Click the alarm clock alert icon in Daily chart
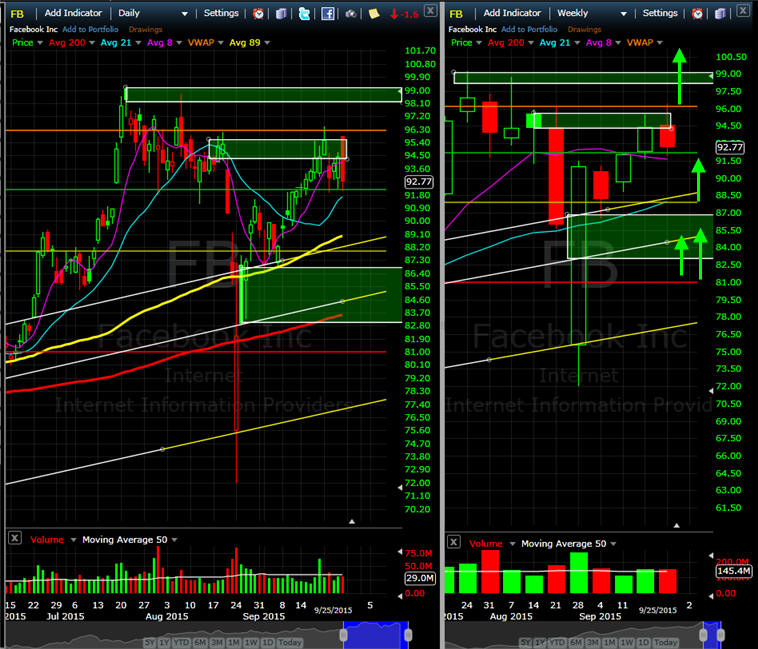The width and height of the screenshot is (758, 649). [x=258, y=14]
